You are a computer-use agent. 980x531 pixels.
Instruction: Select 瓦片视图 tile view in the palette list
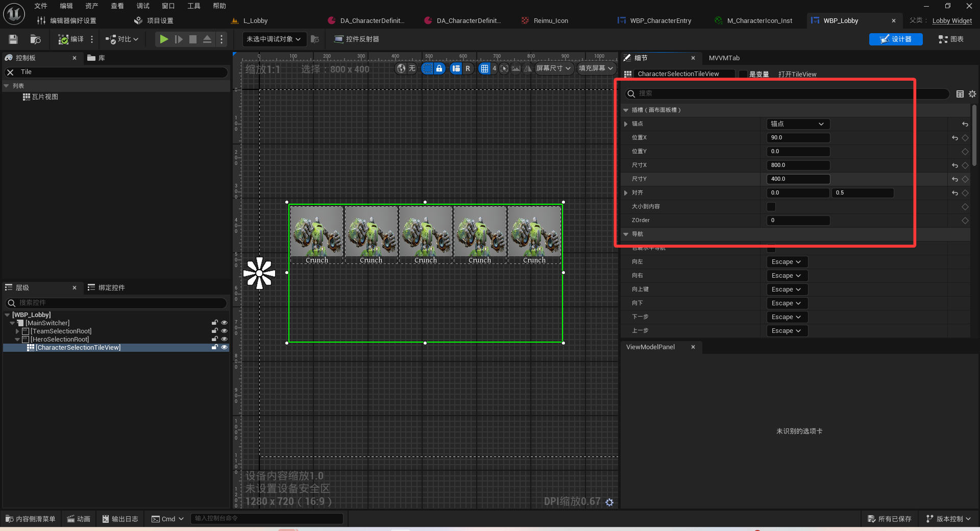pyautogui.click(x=40, y=97)
